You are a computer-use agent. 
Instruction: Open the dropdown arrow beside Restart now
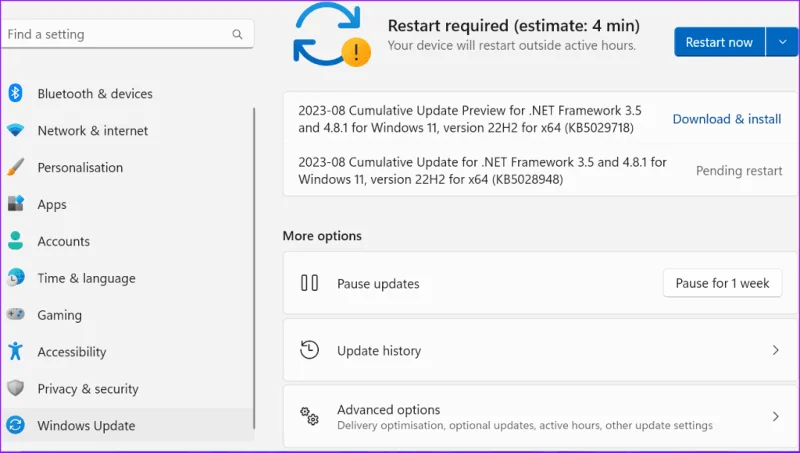pyautogui.click(x=782, y=42)
